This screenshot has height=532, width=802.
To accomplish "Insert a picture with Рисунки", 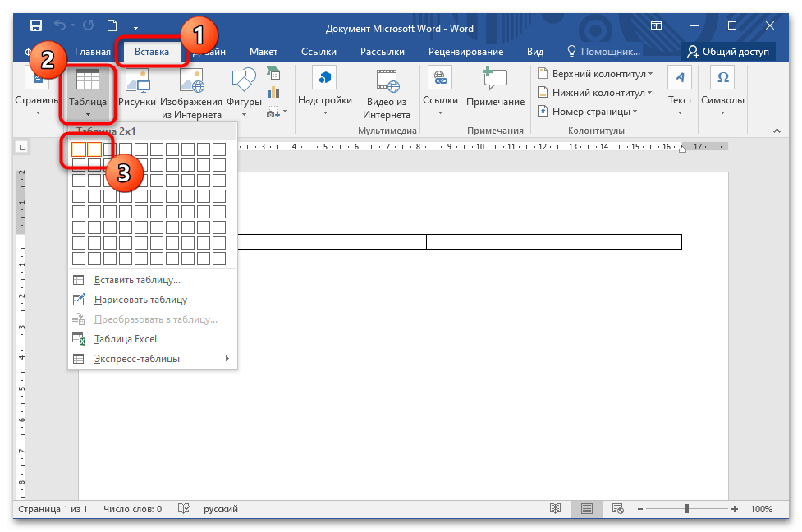I will (x=137, y=88).
